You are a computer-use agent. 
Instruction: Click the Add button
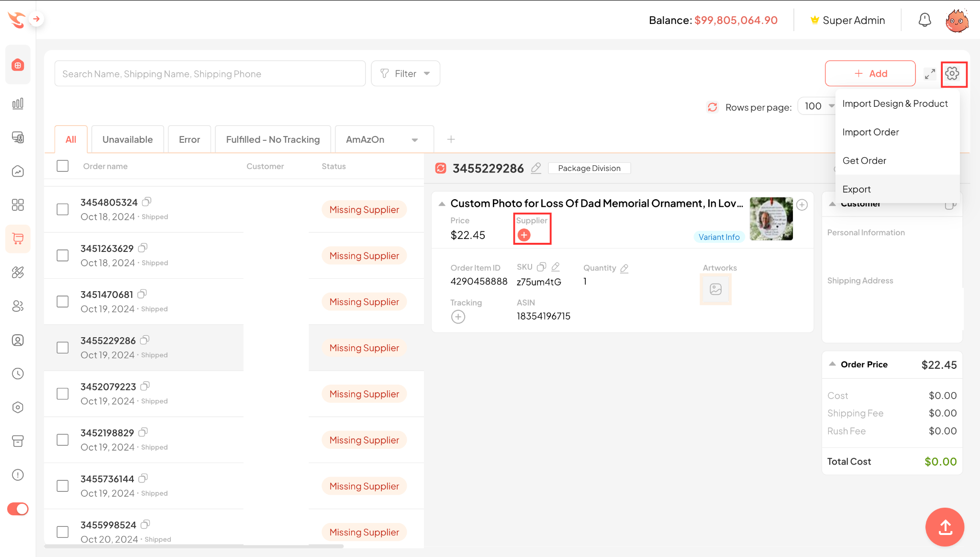tap(870, 74)
